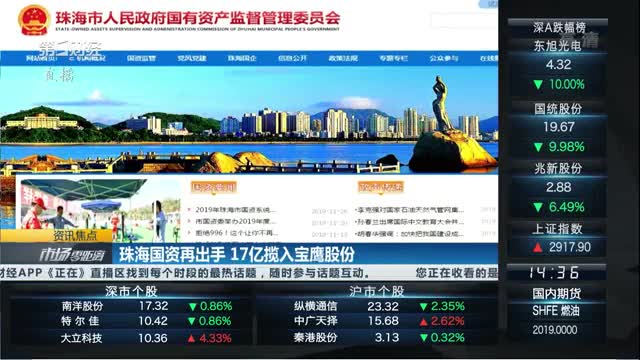The image size is (640, 360).
Task: Click the search box at top right
Action: [x=464, y=20]
